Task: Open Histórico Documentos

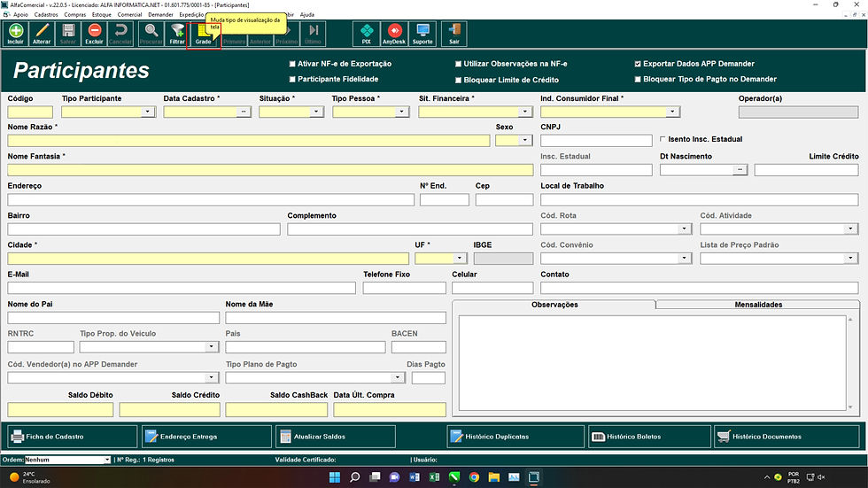Action: point(787,437)
